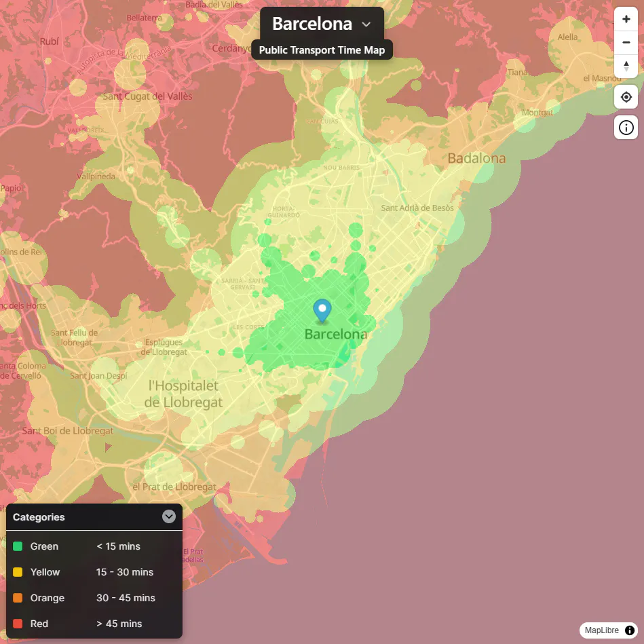Click the Nou Barris district label
The height and width of the screenshot is (644, 644).
click(x=341, y=168)
